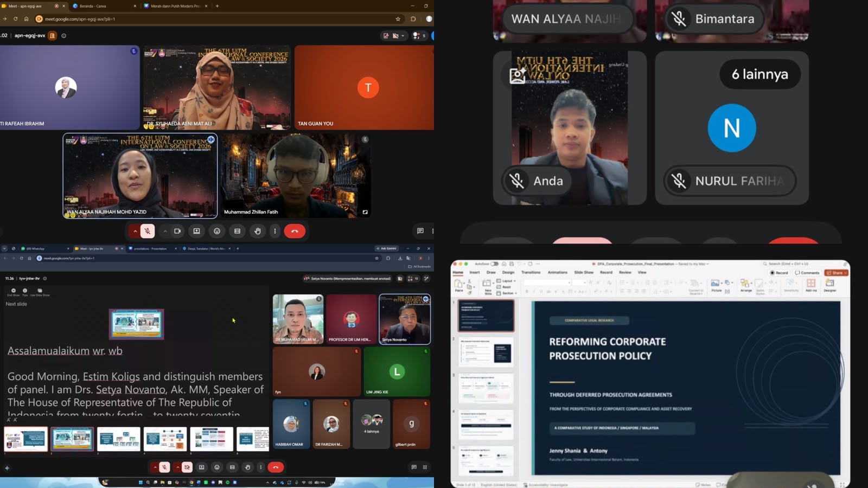Image resolution: width=868 pixels, height=488 pixels.
Task: Switch to Merah dann Putih Modern tab
Action: [x=175, y=6]
